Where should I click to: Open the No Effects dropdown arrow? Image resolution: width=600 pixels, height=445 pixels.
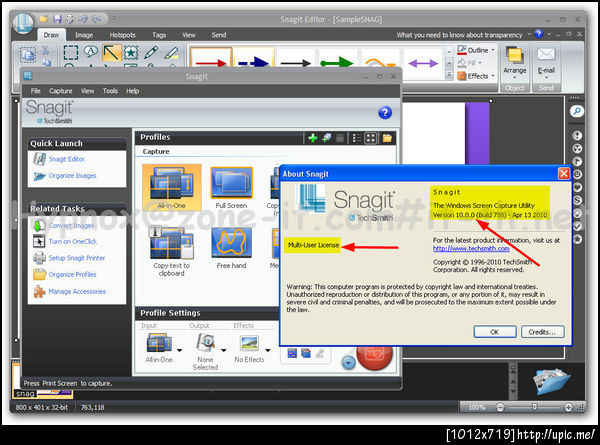point(268,350)
